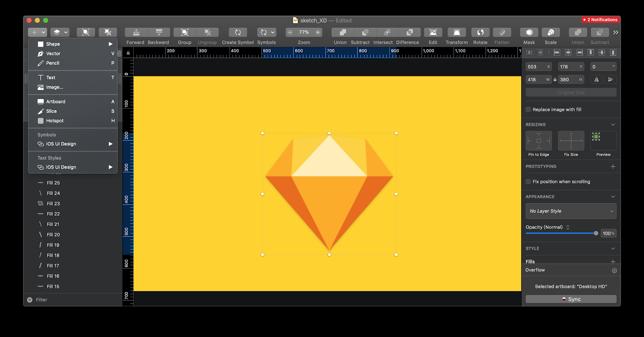Enable Fix position when scrolling
The height and width of the screenshot is (337, 644).
(528, 182)
